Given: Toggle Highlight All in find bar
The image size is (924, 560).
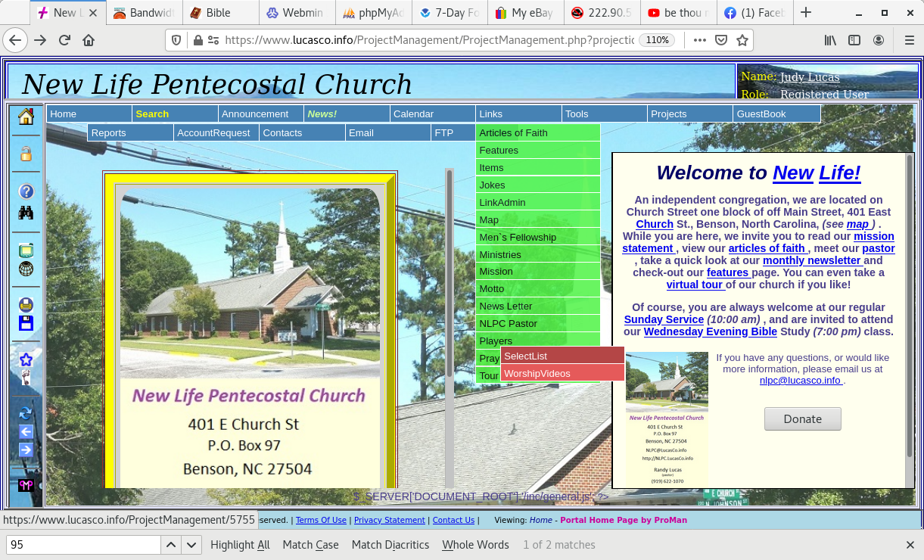Looking at the screenshot, I should pos(240,545).
